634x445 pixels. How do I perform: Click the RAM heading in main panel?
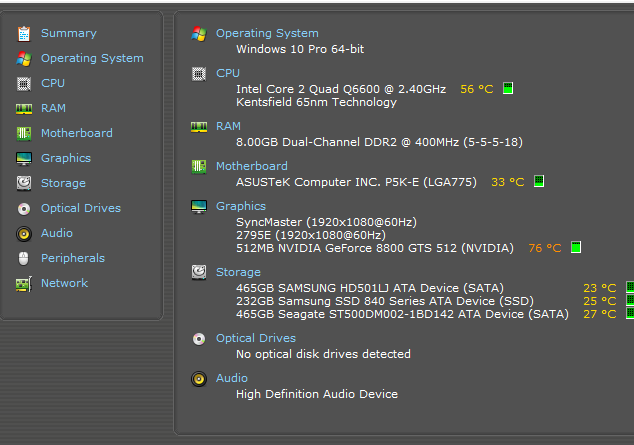coord(228,126)
